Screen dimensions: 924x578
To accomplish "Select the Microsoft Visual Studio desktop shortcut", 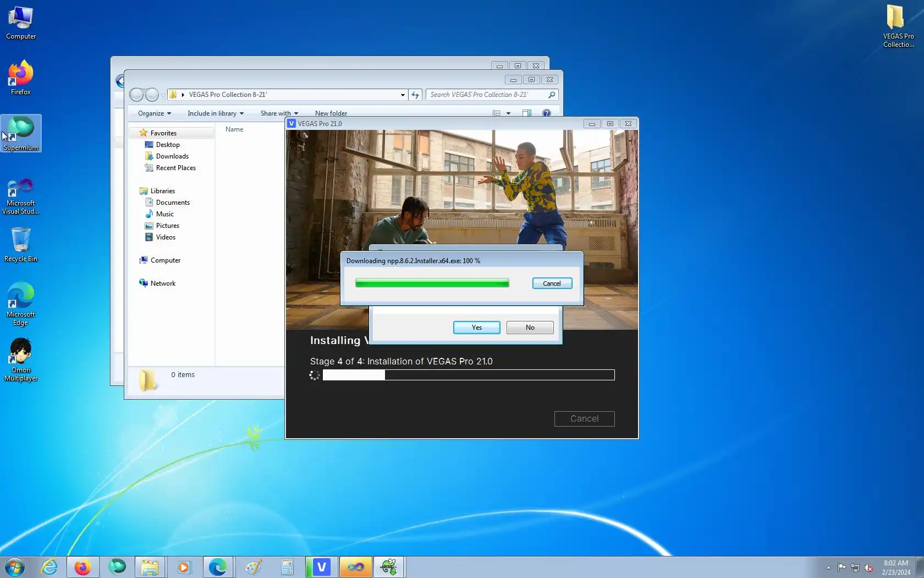I will click(21, 197).
